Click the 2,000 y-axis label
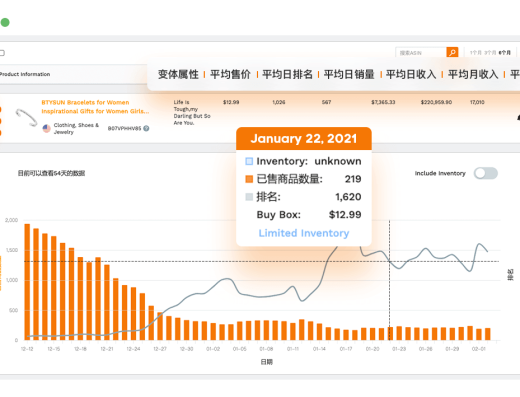This screenshot has width=520, height=397. [x=11, y=220]
